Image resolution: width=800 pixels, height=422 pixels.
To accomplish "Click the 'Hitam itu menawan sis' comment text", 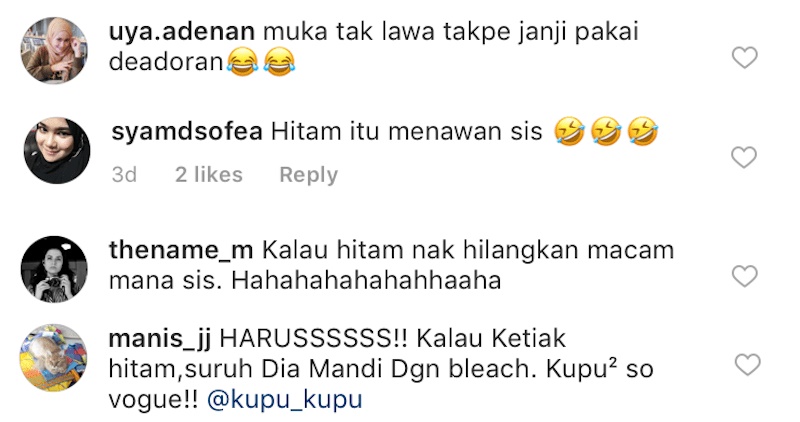I will (x=406, y=132).
